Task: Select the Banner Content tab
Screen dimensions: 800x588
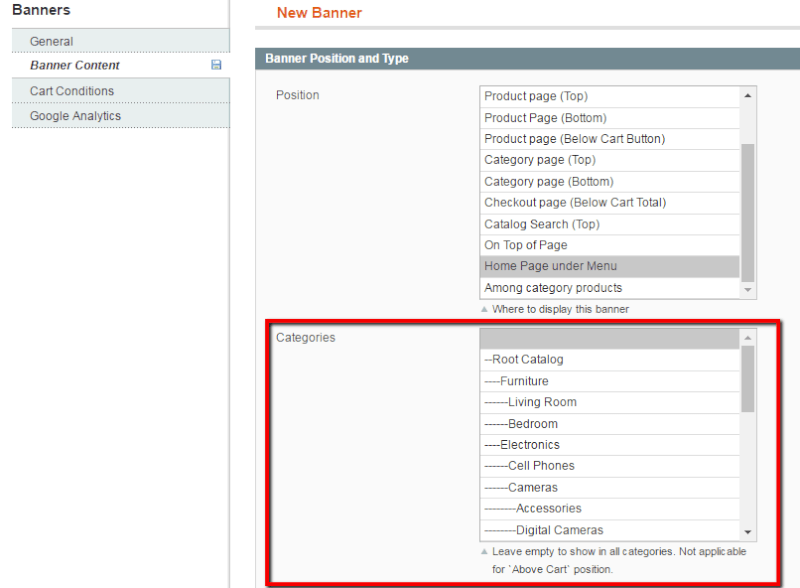Action: [75, 65]
